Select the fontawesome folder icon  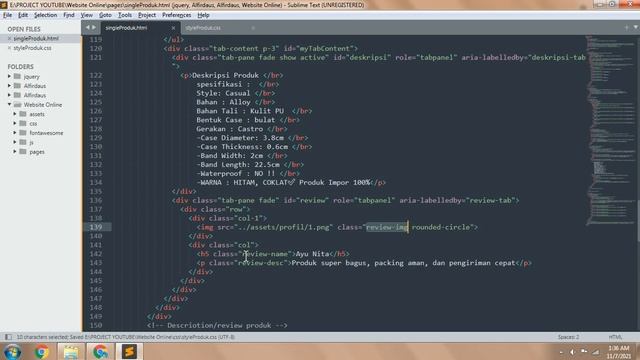23,133
